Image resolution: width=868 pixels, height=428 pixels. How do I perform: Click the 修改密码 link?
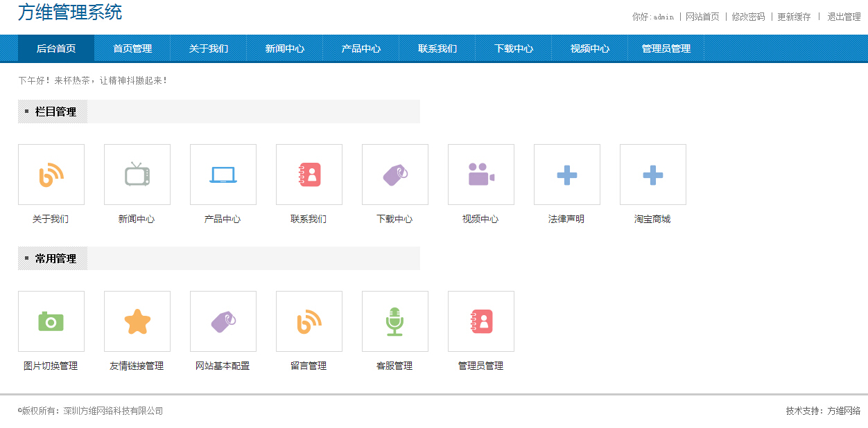tap(748, 17)
